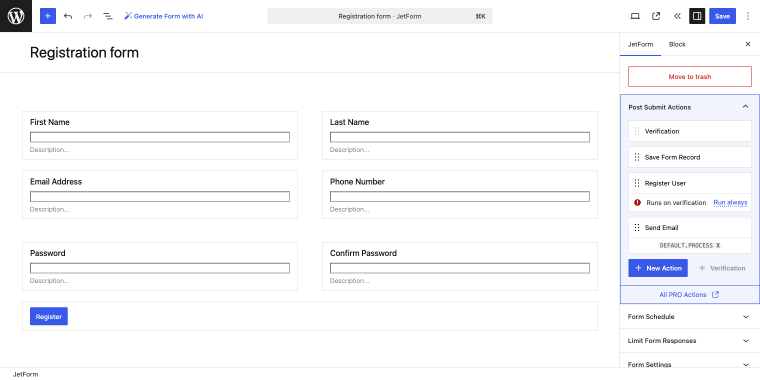Open form preview in new tab icon
The width and height of the screenshot is (760, 380).
(656, 16)
